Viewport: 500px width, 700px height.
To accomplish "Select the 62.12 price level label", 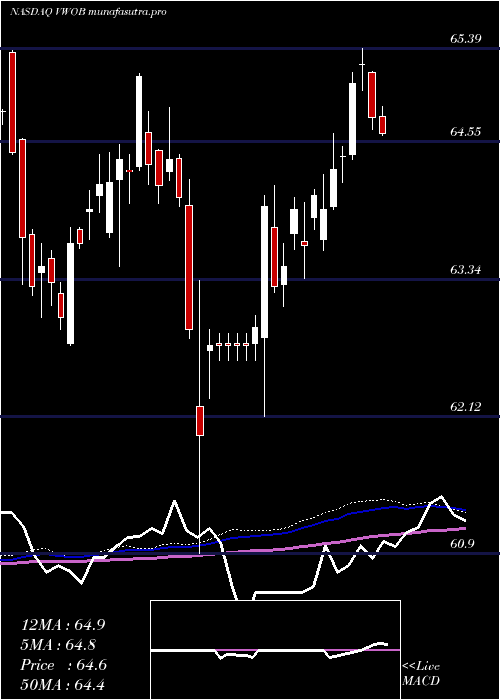I will pos(466,407).
